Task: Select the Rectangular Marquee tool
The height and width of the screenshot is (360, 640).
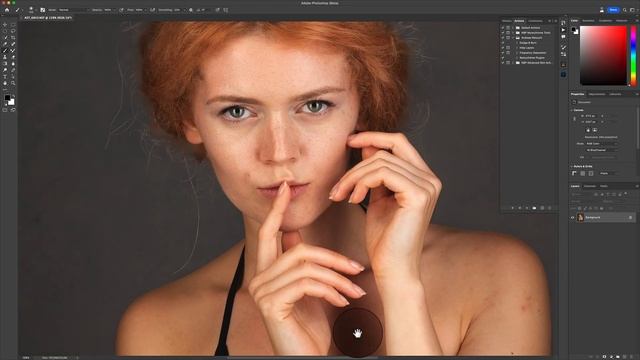Action: 13,24
